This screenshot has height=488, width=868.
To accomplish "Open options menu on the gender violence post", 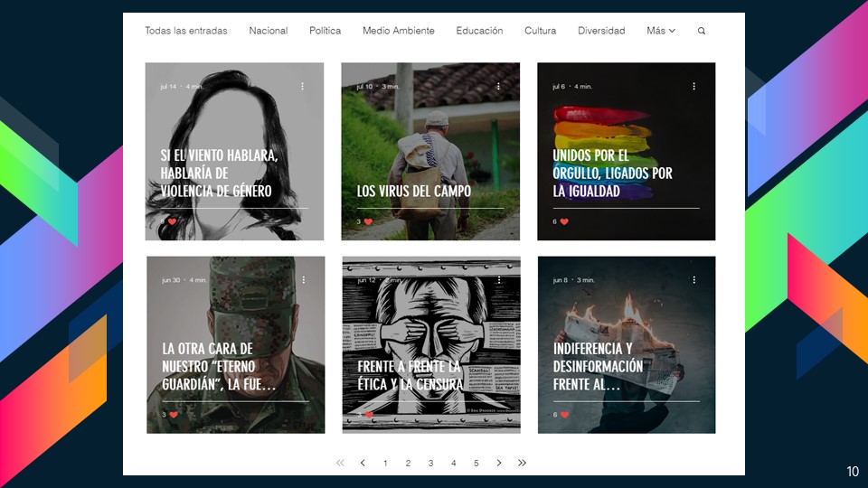I will pyautogui.click(x=302, y=87).
